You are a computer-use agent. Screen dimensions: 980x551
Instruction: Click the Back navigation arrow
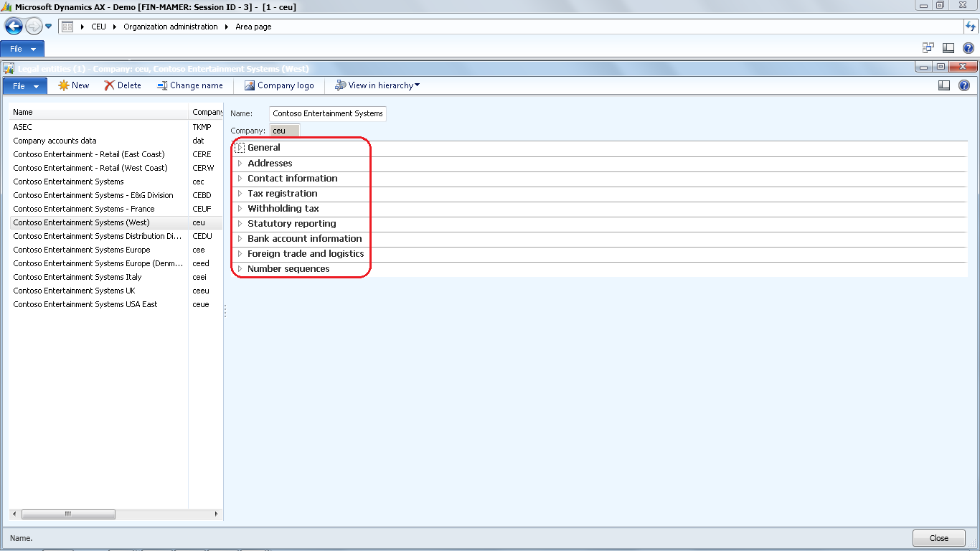pos(14,27)
